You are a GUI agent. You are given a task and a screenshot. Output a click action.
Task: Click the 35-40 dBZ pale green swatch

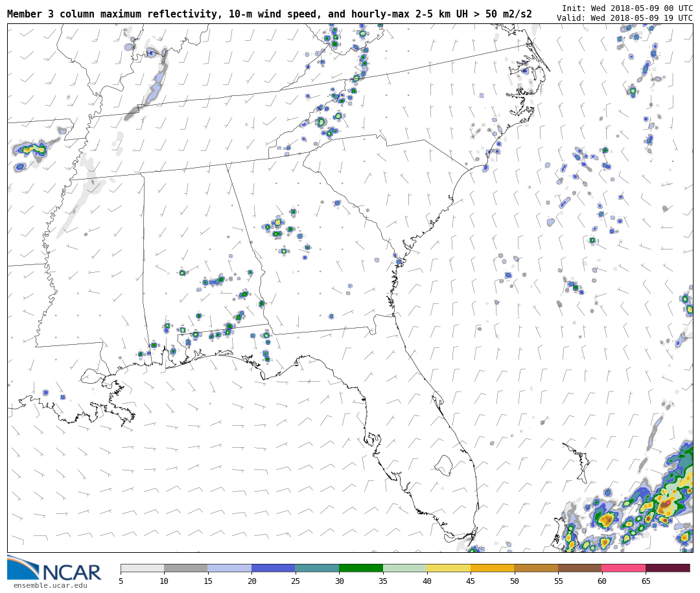[x=405, y=568]
